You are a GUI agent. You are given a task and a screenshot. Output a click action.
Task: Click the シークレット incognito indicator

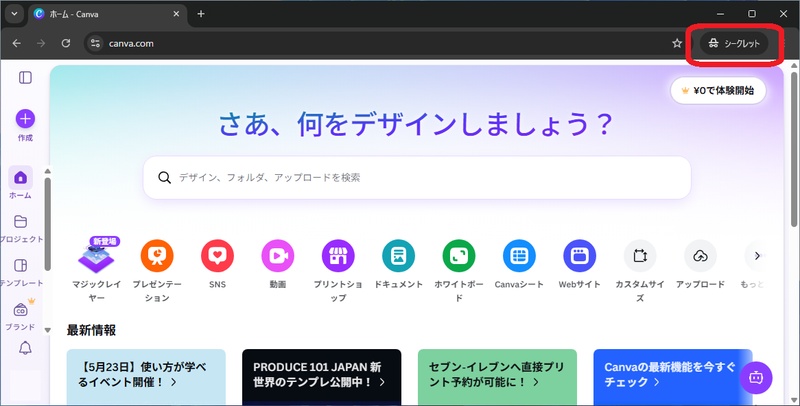(x=734, y=43)
